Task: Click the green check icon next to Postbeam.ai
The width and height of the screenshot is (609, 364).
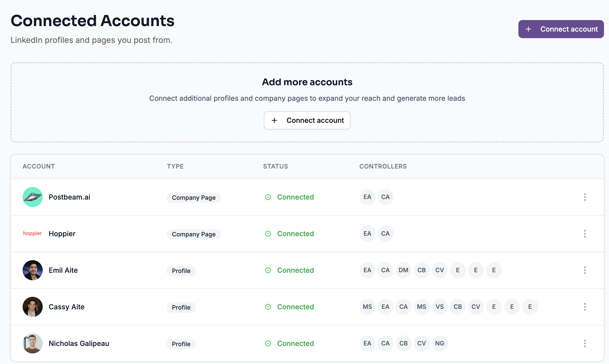Action: coord(268,197)
